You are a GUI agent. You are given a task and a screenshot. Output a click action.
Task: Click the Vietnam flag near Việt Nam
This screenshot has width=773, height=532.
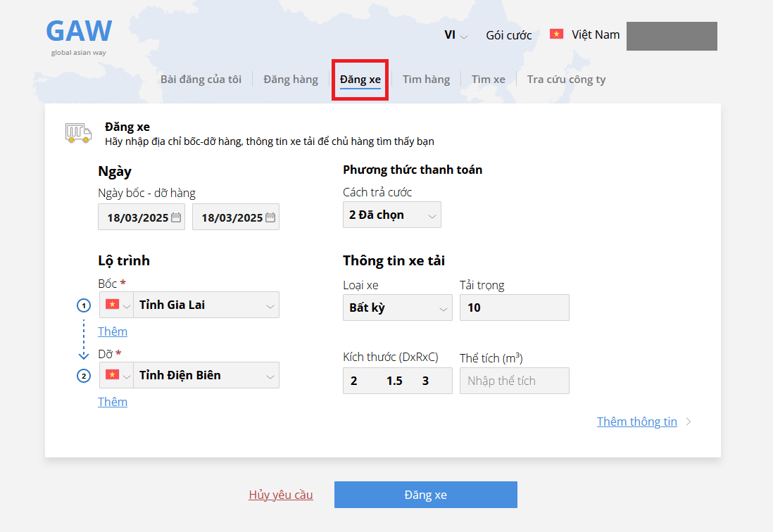pos(556,34)
